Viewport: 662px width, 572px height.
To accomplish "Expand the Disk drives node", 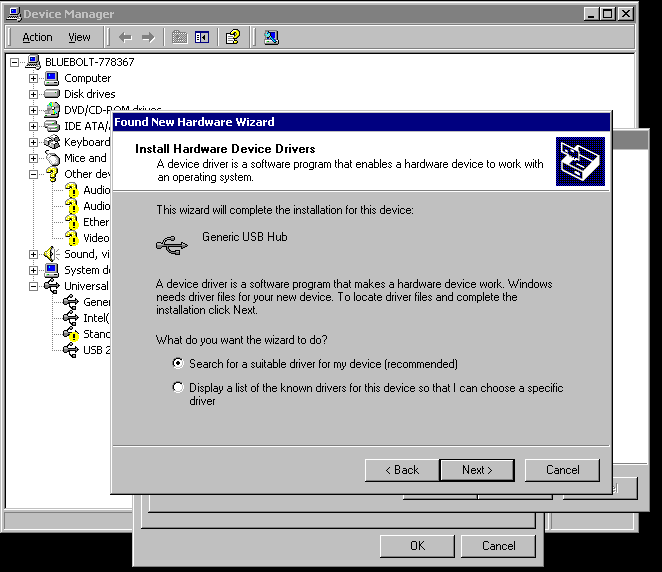I will coord(33,94).
